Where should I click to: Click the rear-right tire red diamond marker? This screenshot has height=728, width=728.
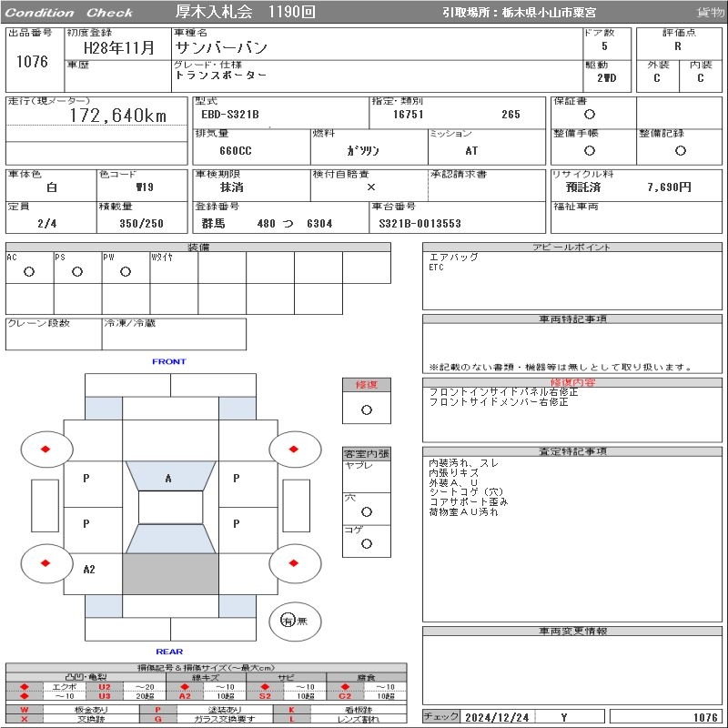[x=294, y=563]
